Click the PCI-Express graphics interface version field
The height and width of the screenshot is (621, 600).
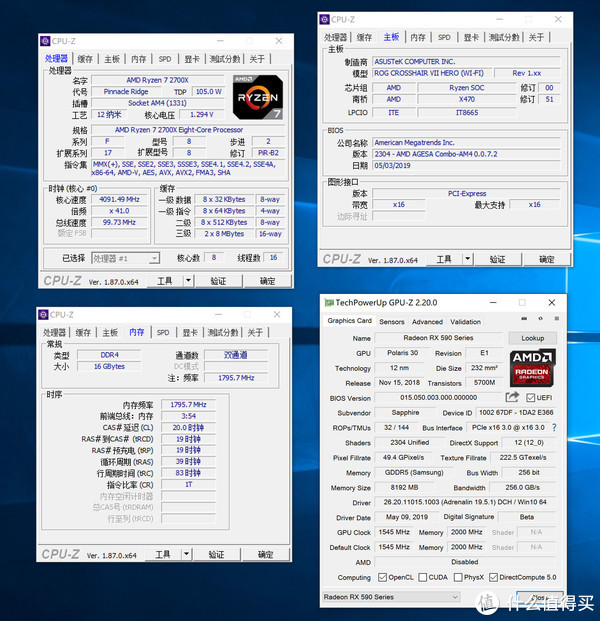coord(467,193)
